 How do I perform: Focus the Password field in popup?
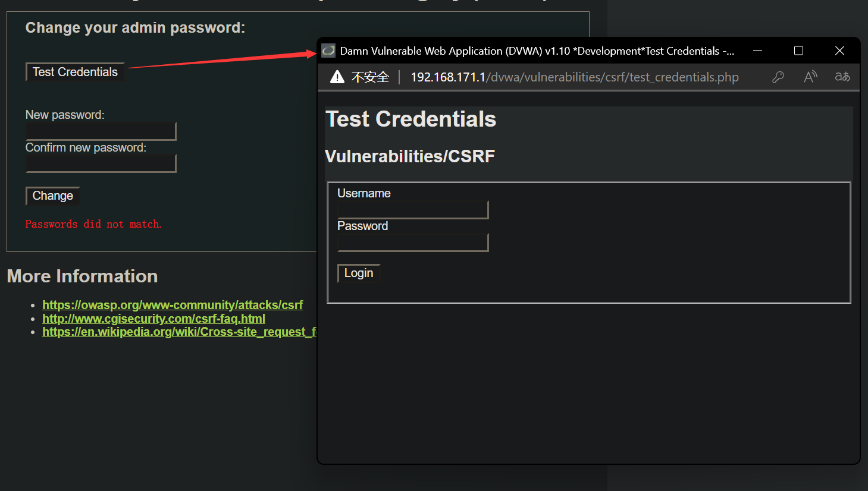413,243
